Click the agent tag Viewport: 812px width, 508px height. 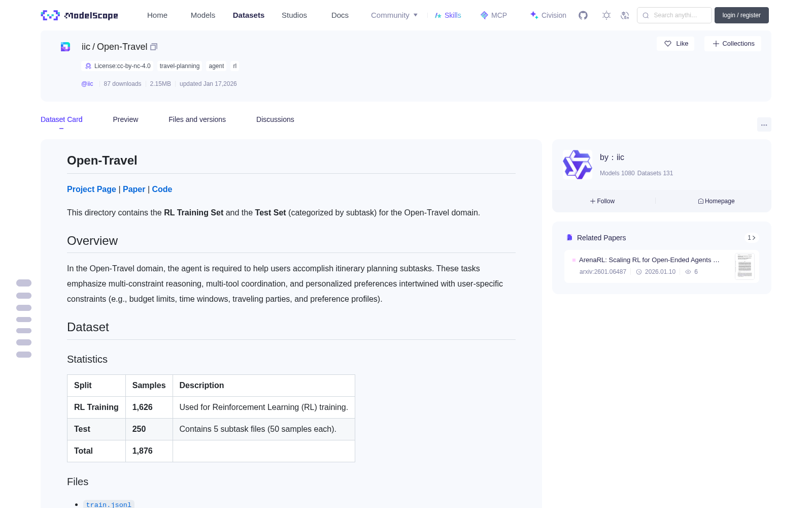(x=216, y=66)
